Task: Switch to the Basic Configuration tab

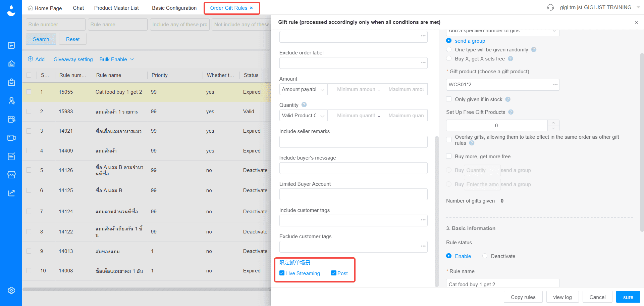Action: click(x=174, y=8)
